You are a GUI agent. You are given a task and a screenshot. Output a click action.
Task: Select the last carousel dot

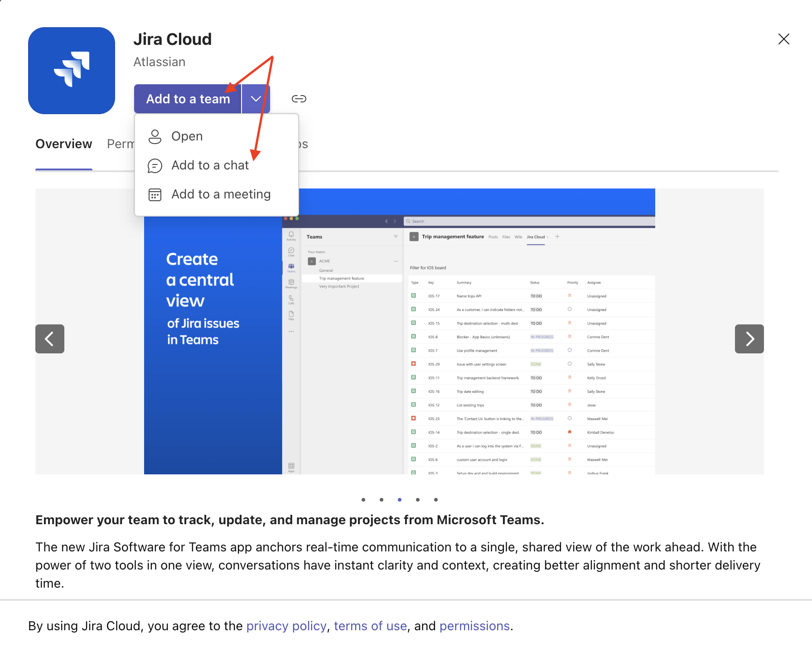(x=435, y=500)
